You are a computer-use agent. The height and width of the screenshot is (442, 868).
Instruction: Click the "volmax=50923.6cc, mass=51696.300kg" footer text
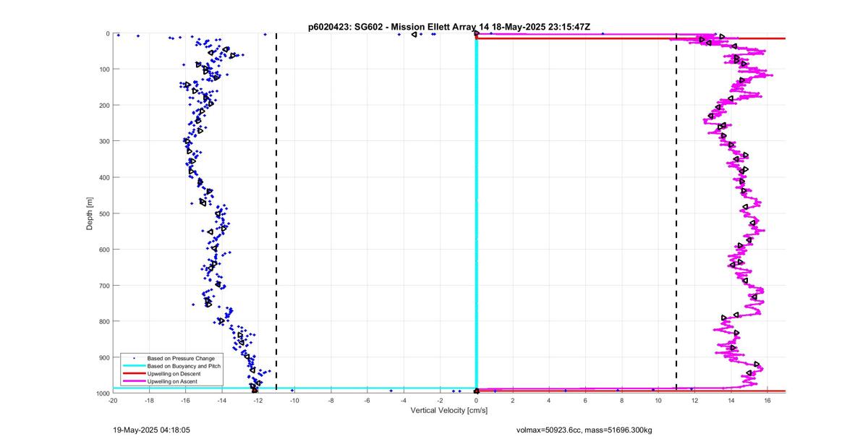584,430
